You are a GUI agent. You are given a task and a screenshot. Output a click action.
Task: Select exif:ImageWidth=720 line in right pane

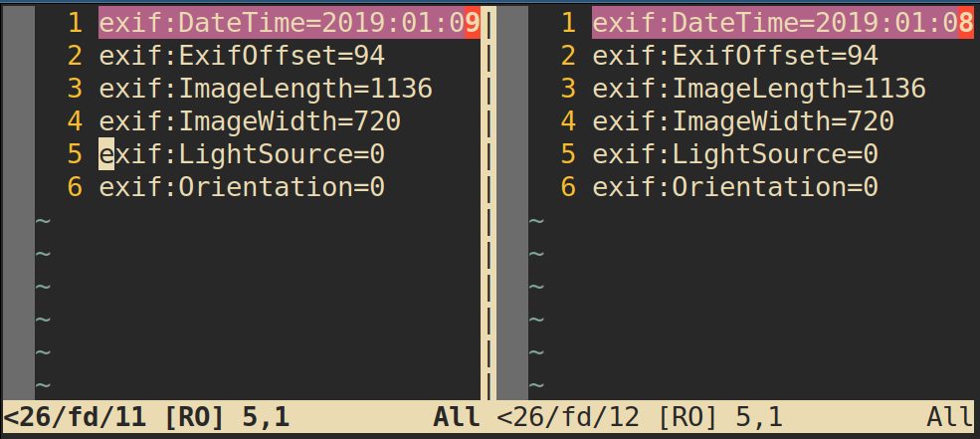743,121
